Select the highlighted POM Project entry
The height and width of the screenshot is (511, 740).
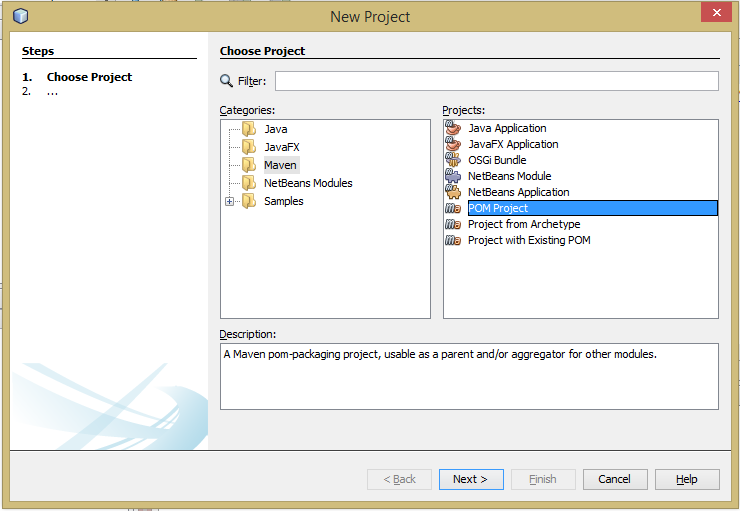click(x=593, y=208)
